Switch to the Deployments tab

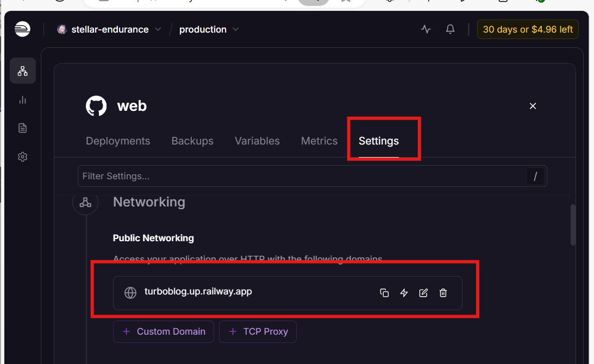coord(118,141)
